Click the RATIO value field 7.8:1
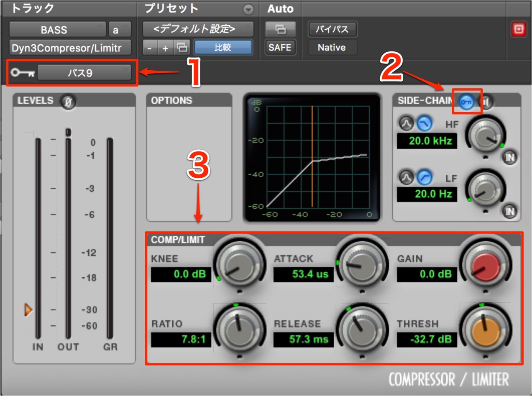This screenshot has height=396, width=532. (x=181, y=339)
